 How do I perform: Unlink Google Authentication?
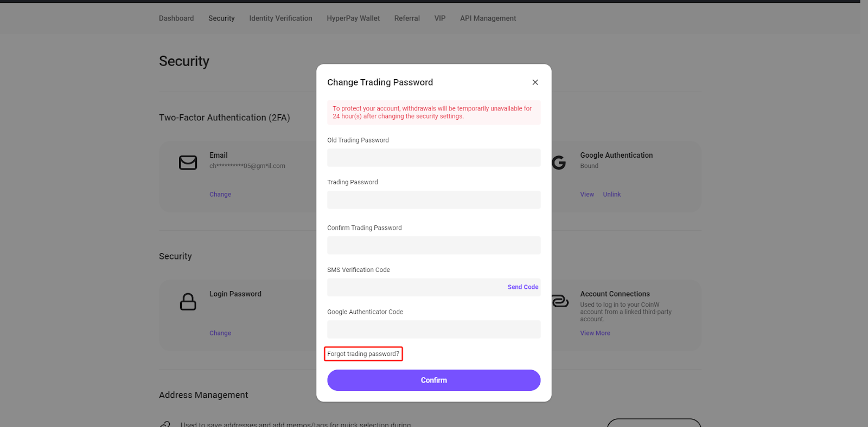[x=611, y=194]
